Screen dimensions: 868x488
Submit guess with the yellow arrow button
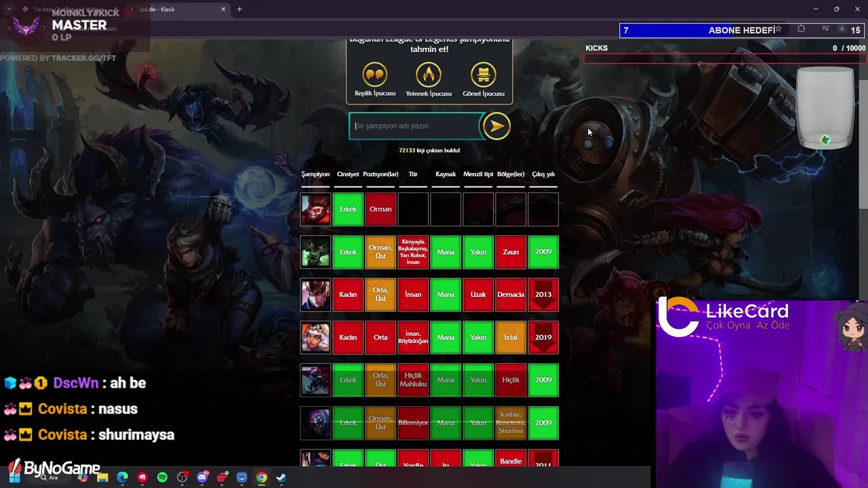tap(496, 126)
